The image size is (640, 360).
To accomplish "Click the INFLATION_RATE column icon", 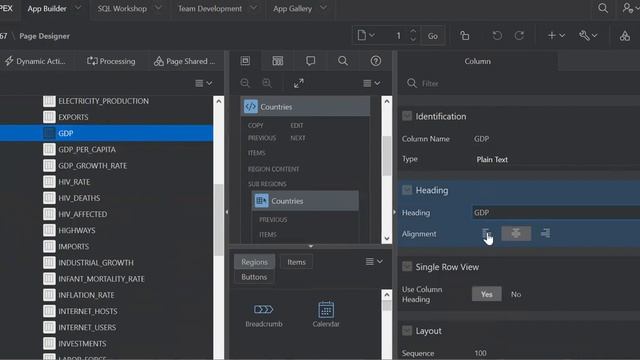I will [x=49, y=295].
